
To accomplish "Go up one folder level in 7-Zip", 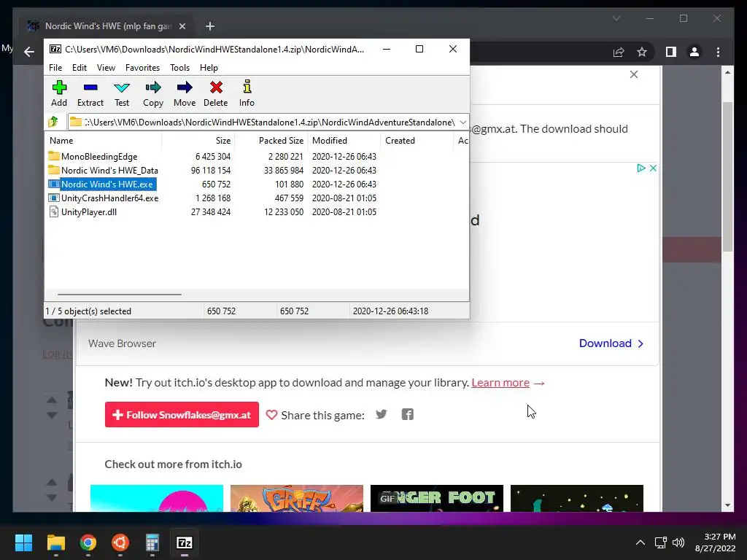I will tap(53, 122).
